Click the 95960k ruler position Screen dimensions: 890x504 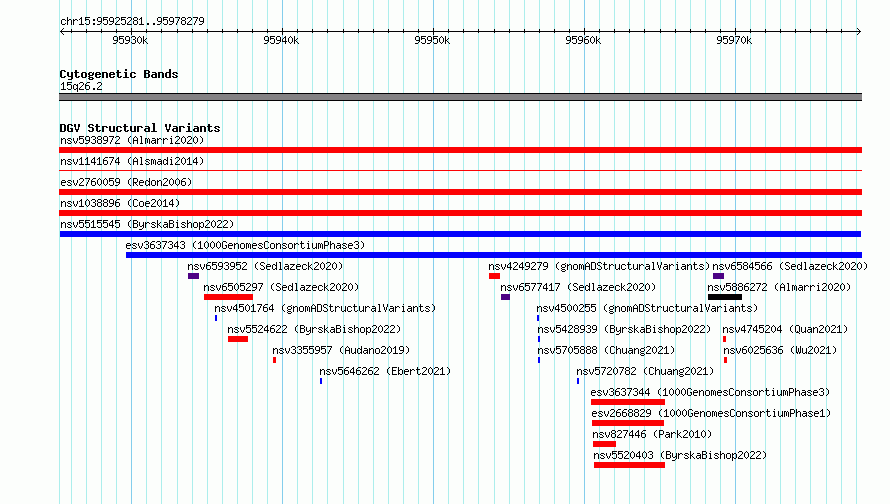click(x=583, y=40)
